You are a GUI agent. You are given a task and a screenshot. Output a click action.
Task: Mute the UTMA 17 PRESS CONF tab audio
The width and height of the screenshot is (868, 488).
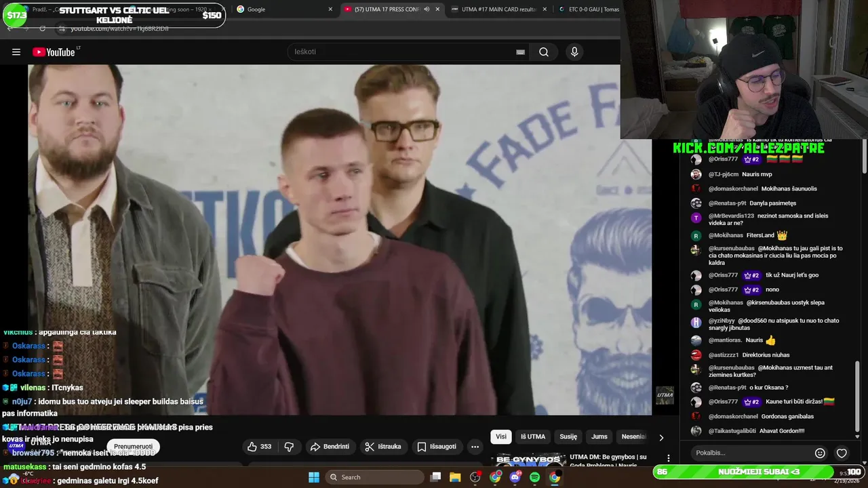[427, 9]
